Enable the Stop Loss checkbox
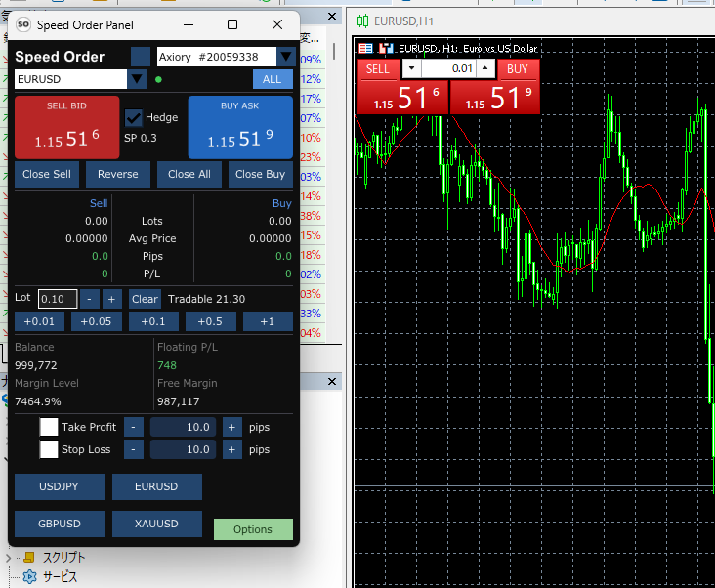The width and height of the screenshot is (715, 588). point(49,449)
